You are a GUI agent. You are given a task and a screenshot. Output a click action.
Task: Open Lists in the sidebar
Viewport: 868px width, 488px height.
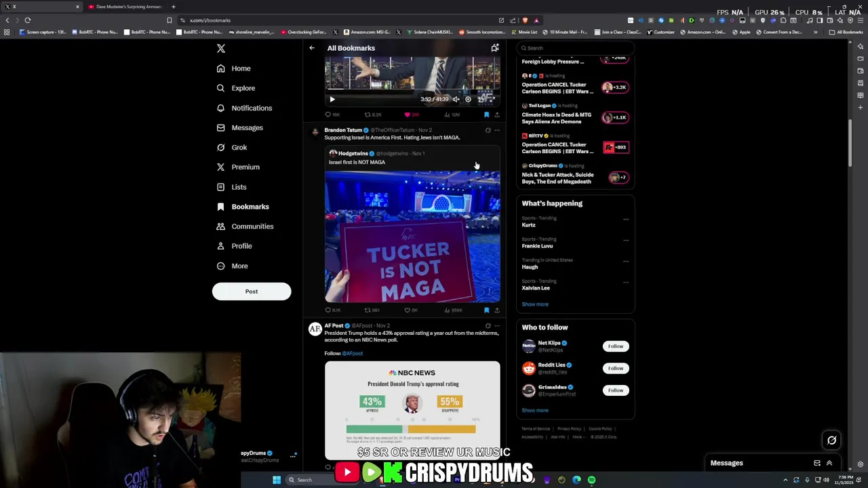(231, 187)
